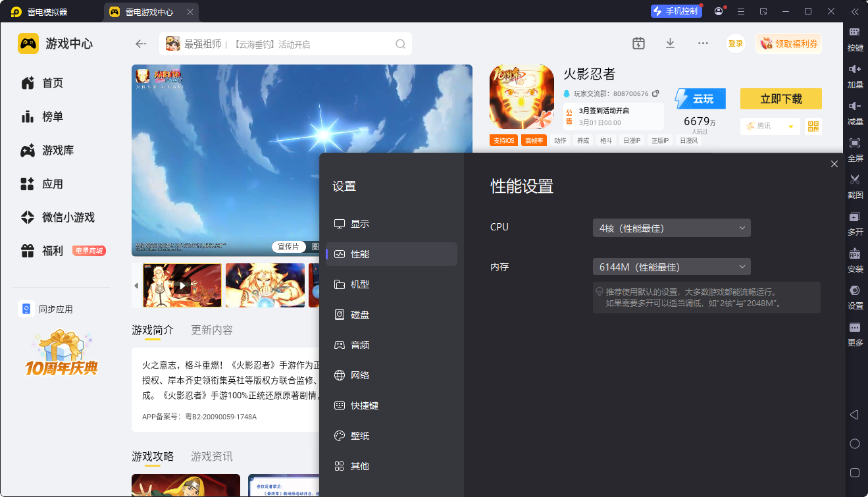Open 机型 settings section
Screen dimensions: 868x497
click(x=392, y=284)
